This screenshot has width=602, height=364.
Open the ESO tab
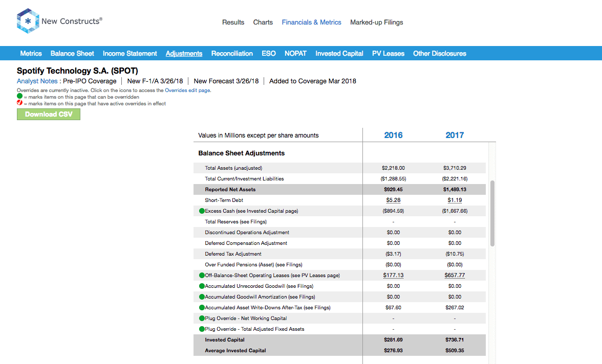[x=269, y=53]
